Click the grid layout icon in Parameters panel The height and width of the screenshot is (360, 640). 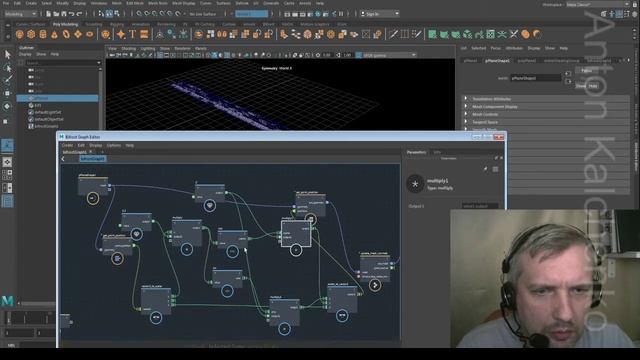coord(495,169)
